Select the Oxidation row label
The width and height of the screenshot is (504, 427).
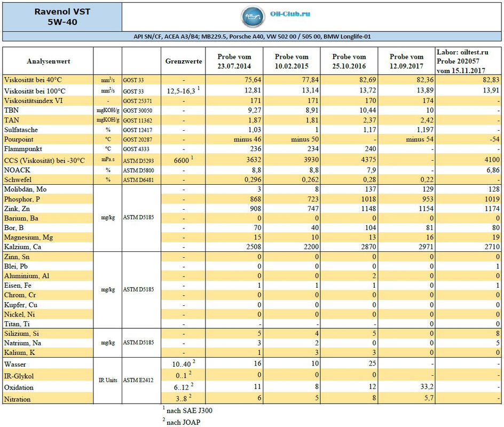pyautogui.click(x=19, y=388)
